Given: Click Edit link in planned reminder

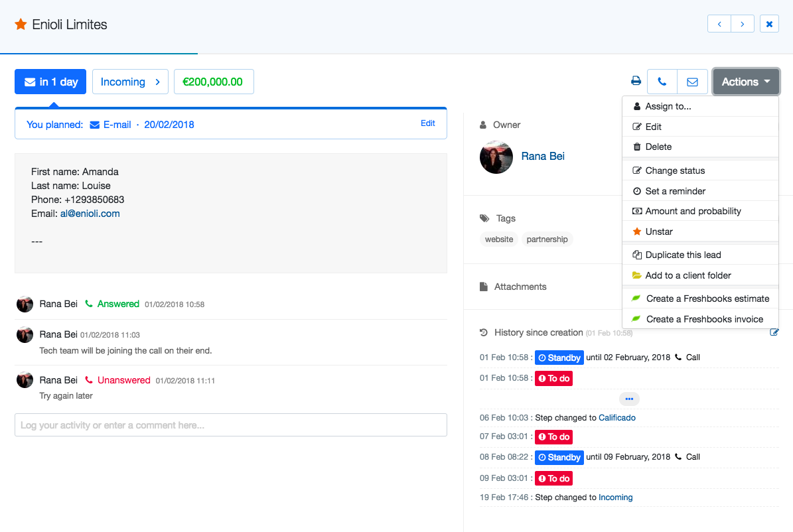Looking at the screenshot, I should coord(428,123).
